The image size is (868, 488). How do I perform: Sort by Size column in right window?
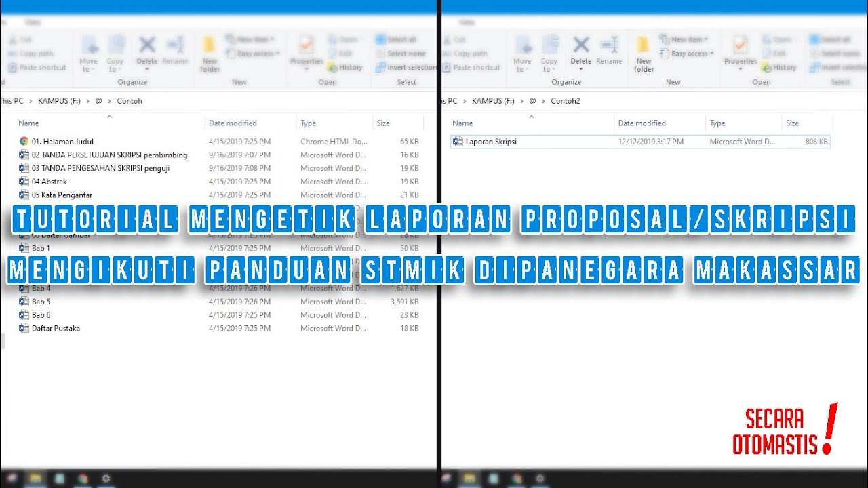pos(792,123)
